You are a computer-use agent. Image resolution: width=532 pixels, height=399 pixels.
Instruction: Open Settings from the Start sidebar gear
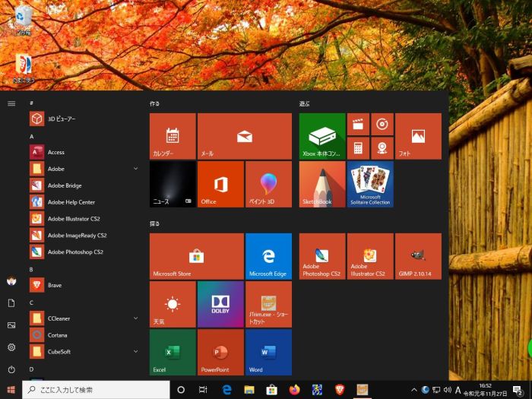click(x=11, y=347)
